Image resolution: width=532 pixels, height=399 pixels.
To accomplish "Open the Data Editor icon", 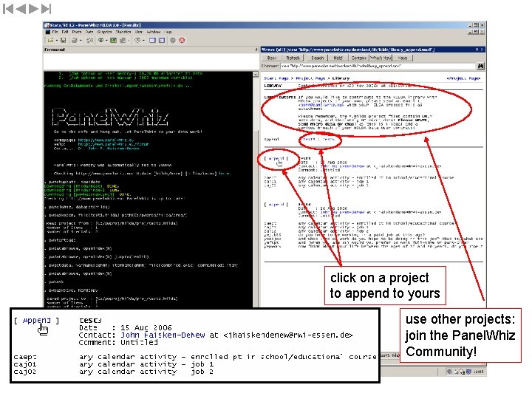I will (152, 40).
